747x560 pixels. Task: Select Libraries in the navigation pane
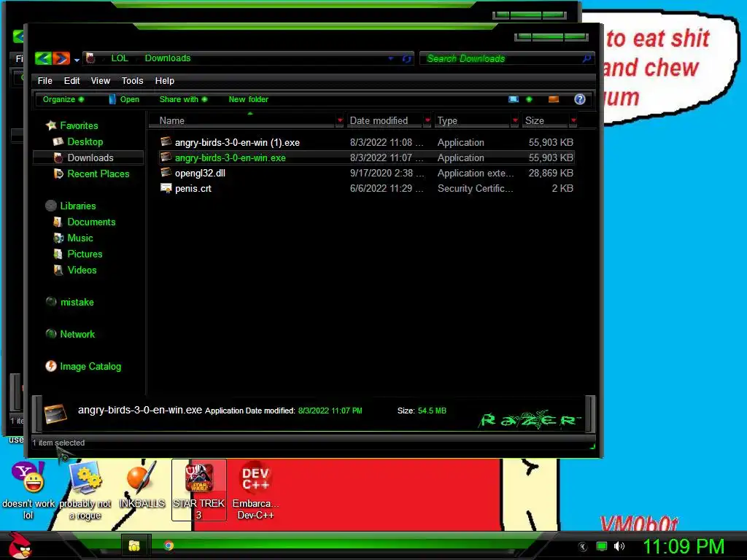pos(77,206)
